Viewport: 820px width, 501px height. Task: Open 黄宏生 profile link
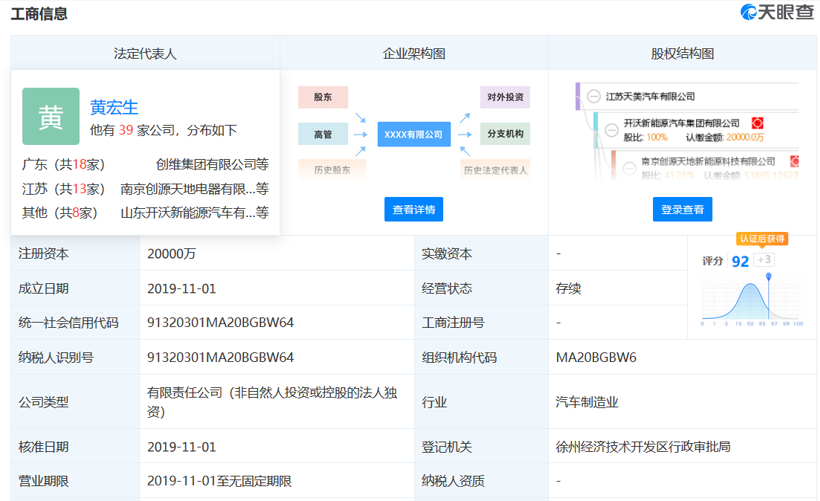[x=114, y=107]
